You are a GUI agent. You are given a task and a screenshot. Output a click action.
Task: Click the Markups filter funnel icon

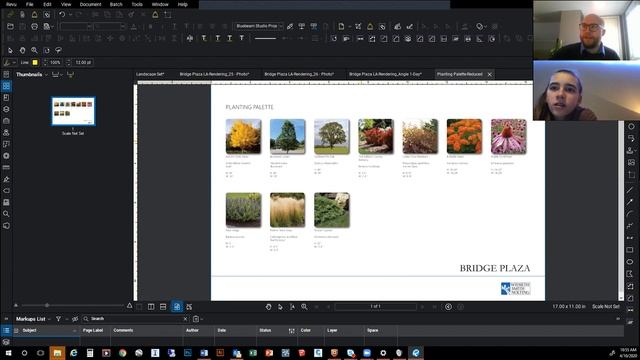coord(58,319)
